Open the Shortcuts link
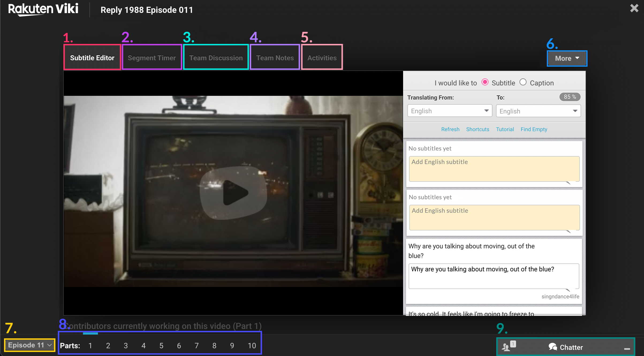The height and width of the screenshot is (356, 644). 478,129
